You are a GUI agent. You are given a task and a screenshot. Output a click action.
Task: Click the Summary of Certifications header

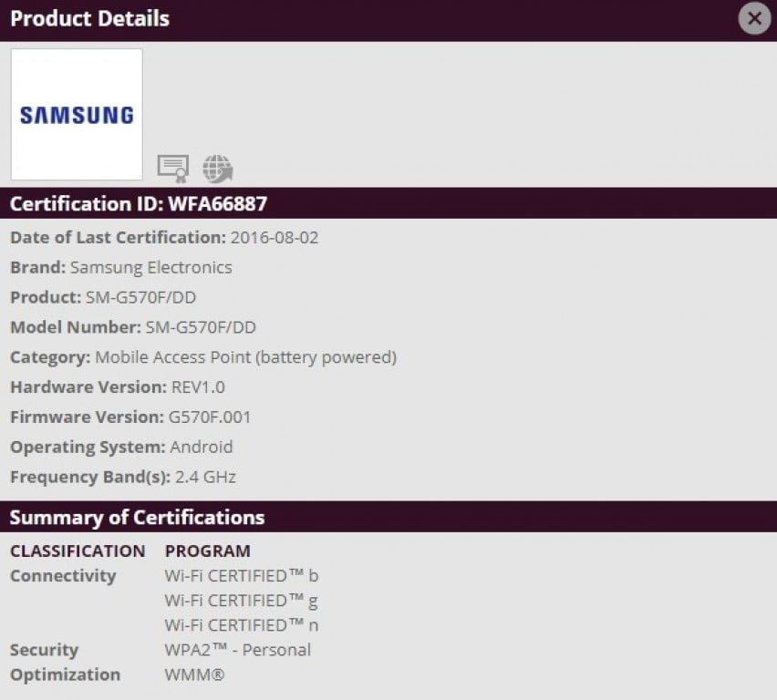(137, 518)
